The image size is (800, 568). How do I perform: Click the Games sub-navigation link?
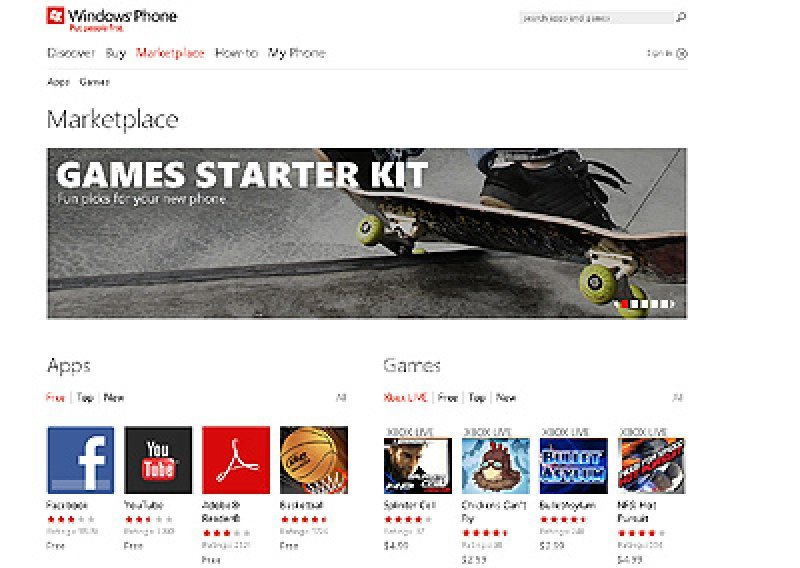click(x=94, y=82)
